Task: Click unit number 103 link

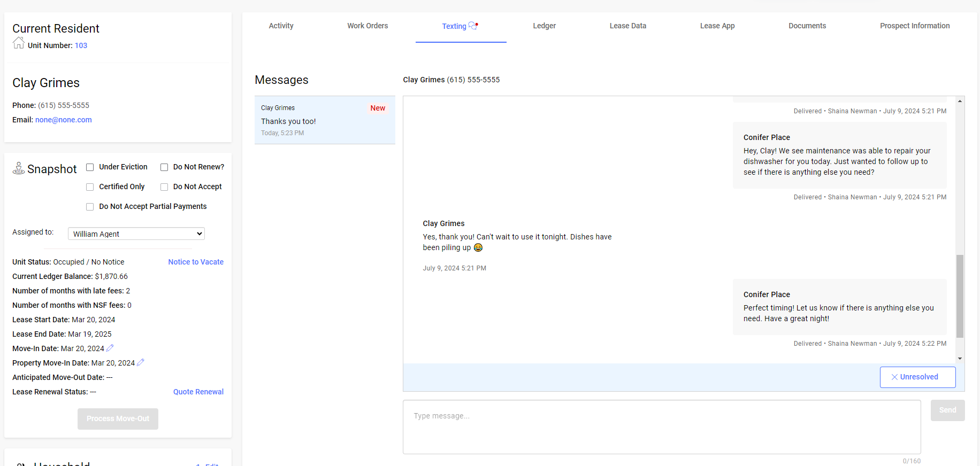Action: 81,45
